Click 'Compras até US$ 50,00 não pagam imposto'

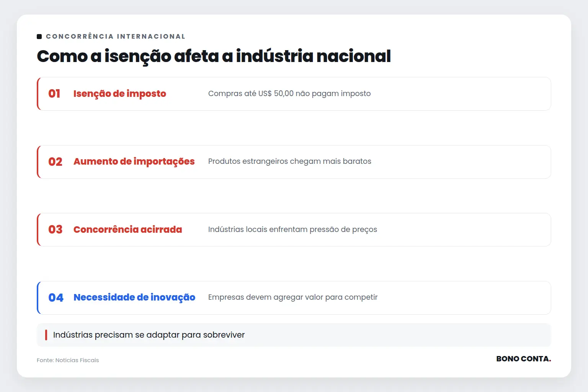click(289, 93)
